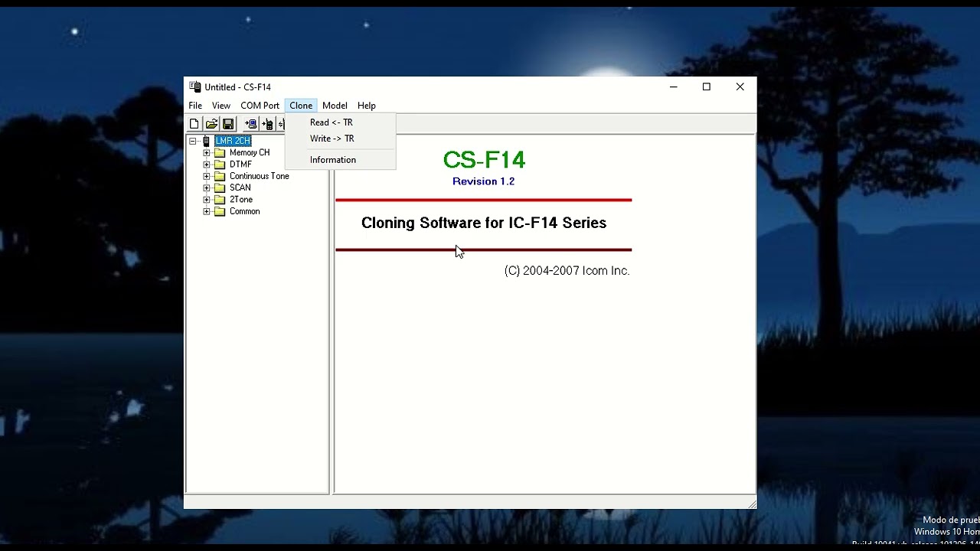
Task: Click the '(C) 2004-2007 Icom Inc.' text
Action: click(x=567, y=271)
